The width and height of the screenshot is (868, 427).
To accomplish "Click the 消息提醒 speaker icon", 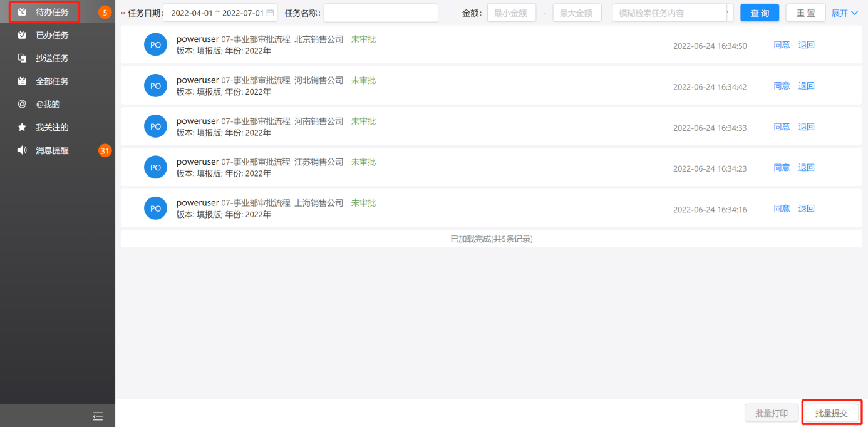I will pos(22,150).
